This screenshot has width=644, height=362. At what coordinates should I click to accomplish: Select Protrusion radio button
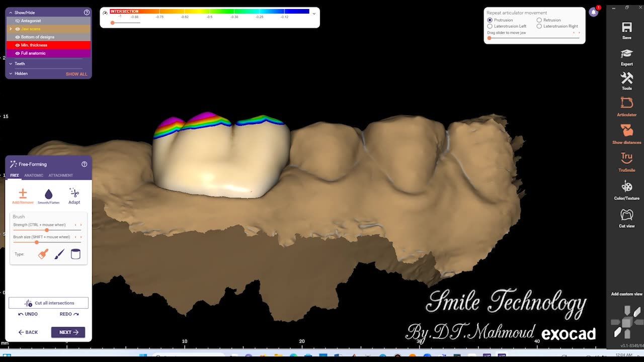(x=490, y=20)
